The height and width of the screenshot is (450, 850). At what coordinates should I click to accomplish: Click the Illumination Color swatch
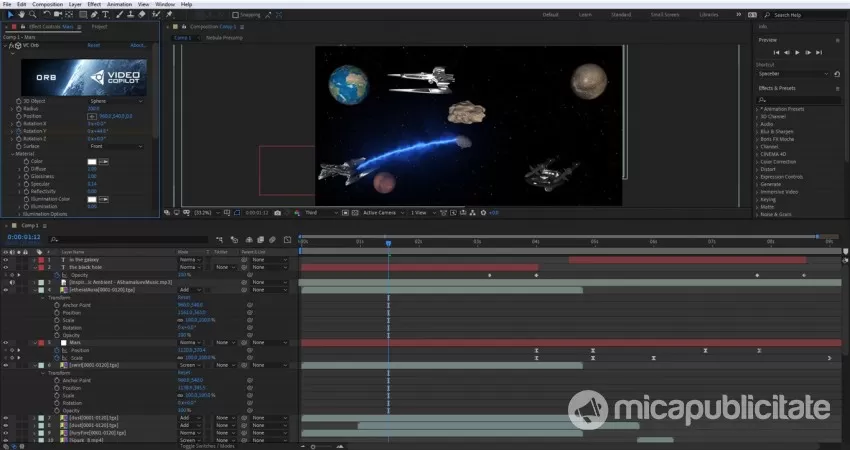coord(92,200)
